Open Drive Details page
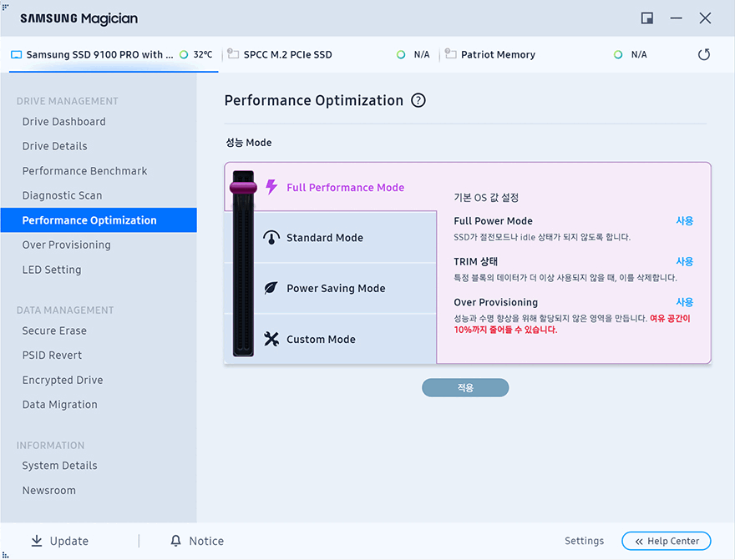This screenshot has width=735, height=560. (x=54, y=146)
